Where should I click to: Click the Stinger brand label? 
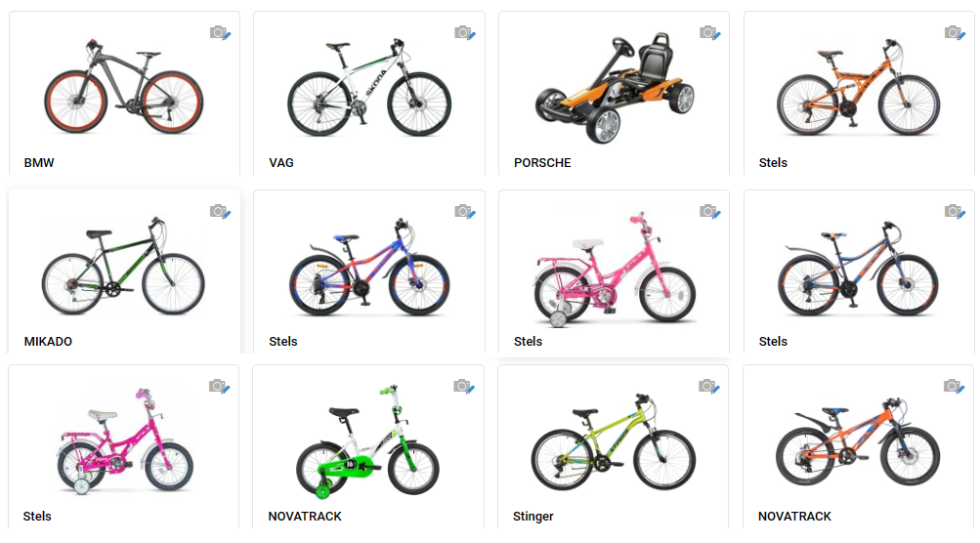click(533, 516)
